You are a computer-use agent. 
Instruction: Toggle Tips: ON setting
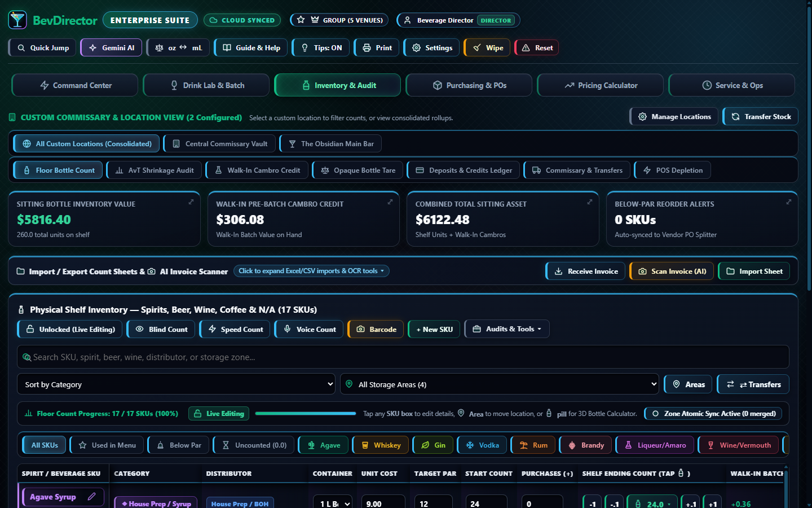click(321, 48)
